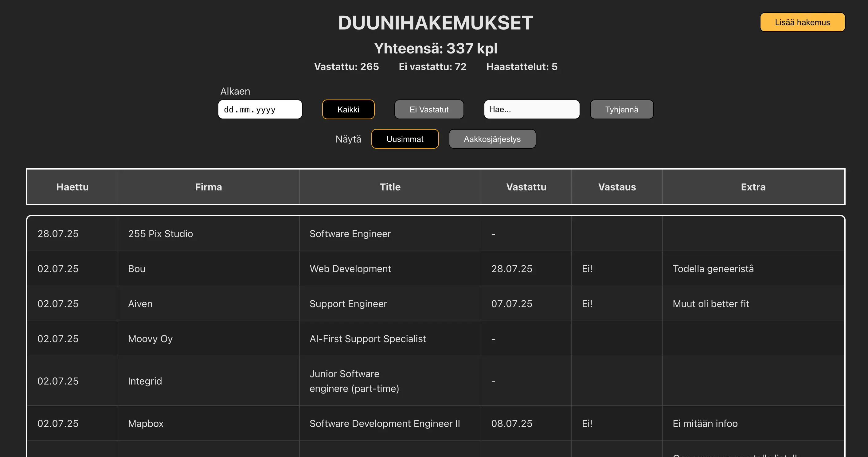Click the Vastattu column header
This screenshot has height=457, width=868.
[x=526, y=187]
